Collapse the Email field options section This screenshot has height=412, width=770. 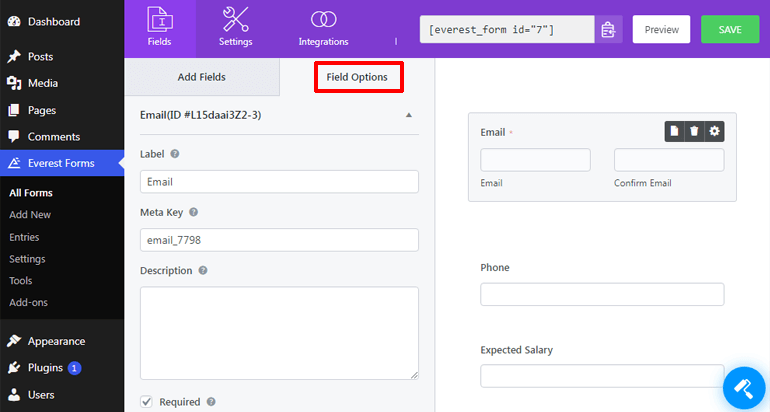(409, 115)
